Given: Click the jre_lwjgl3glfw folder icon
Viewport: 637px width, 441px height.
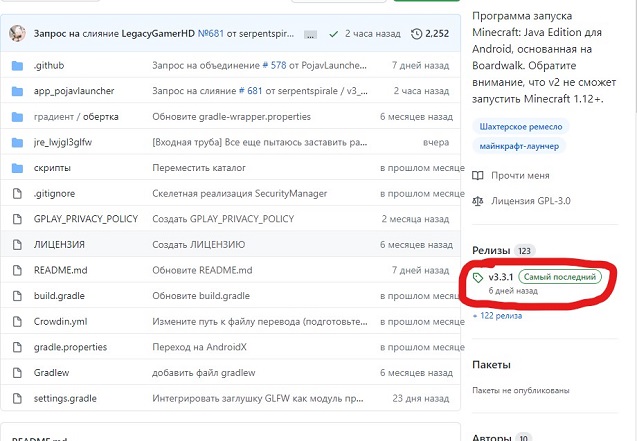Looking at the screenshot, I should click(16, 142).
